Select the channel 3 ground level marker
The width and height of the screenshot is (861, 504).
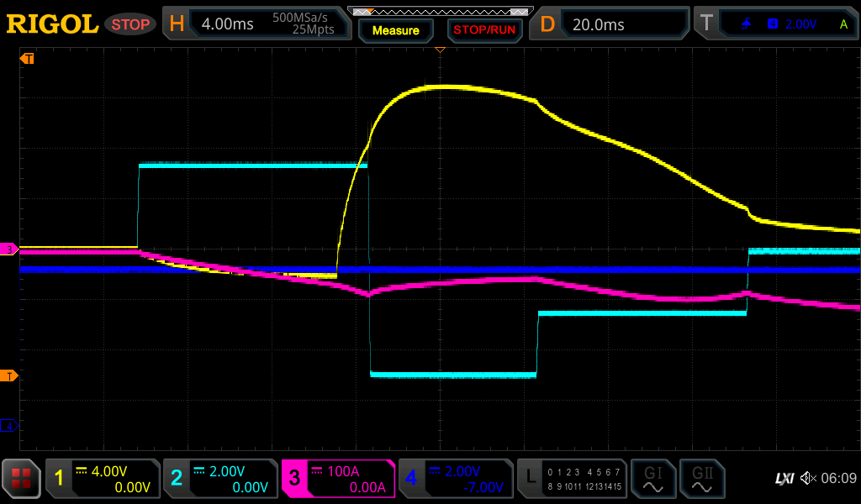[10, 249]
